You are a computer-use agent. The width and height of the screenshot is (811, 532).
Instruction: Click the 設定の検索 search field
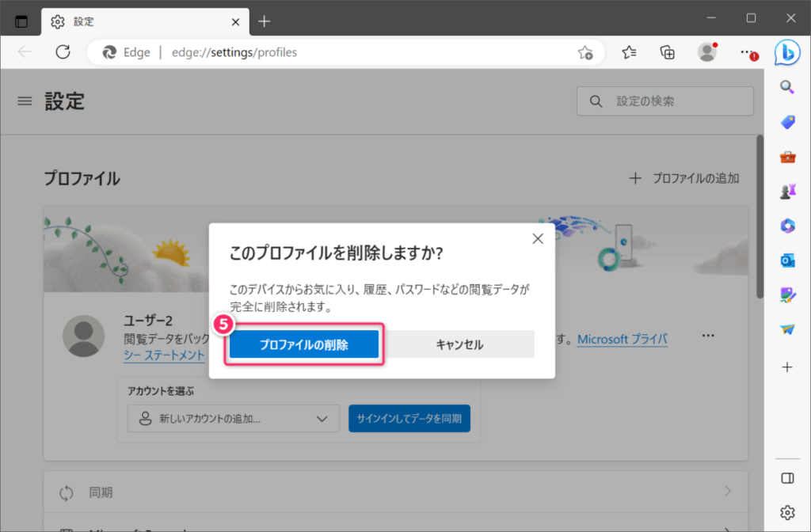(664, 101)
